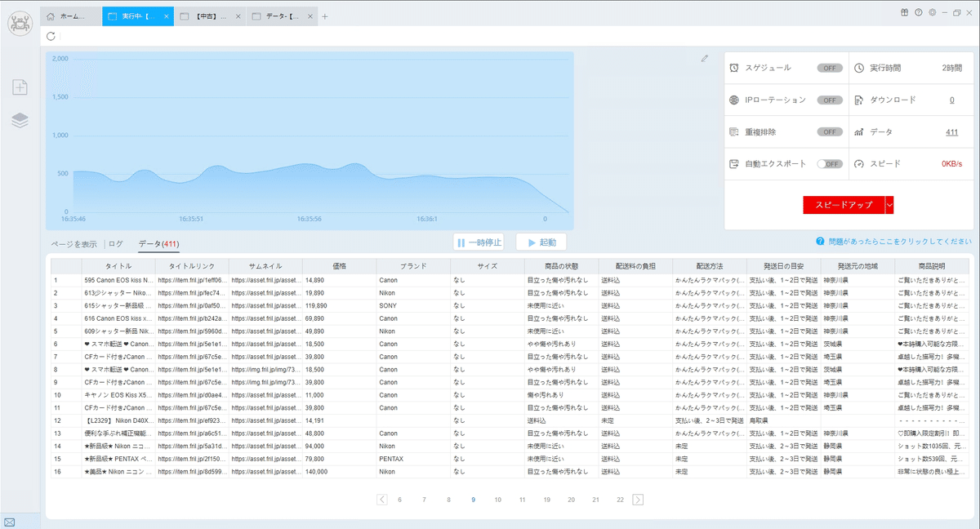The height and width of the screenshot is (529, 980).
Task: Click the blue question mark help icon
Action: click(x=818, y=242)
